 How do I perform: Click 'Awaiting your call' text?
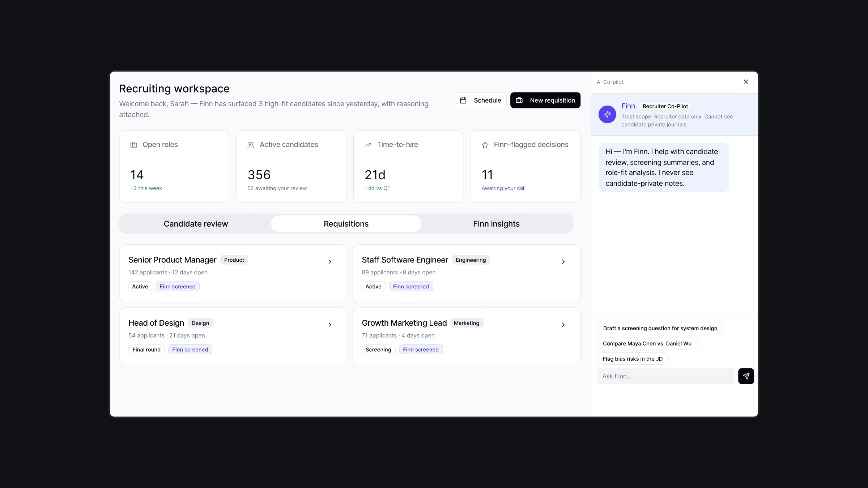(503, 188)
